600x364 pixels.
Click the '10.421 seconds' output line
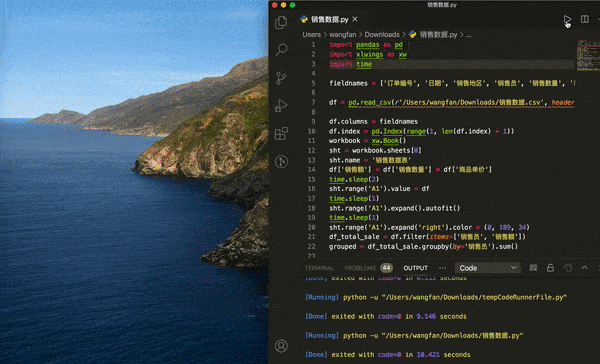(388, 354)
